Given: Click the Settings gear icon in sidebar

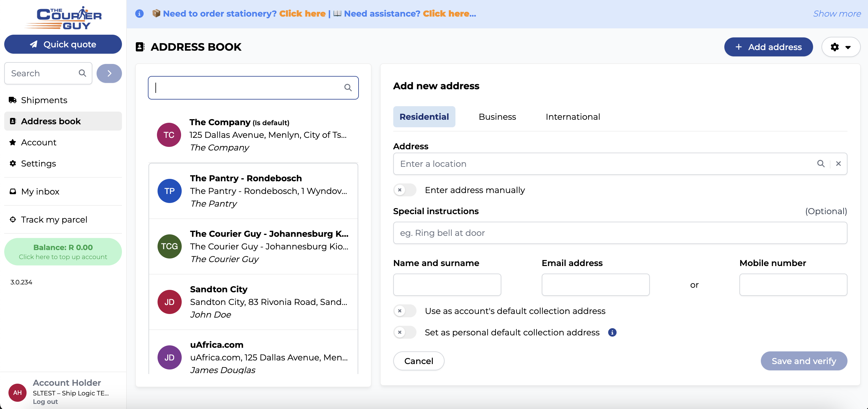Looking at the screenshot, I should (x=13, y=163).
